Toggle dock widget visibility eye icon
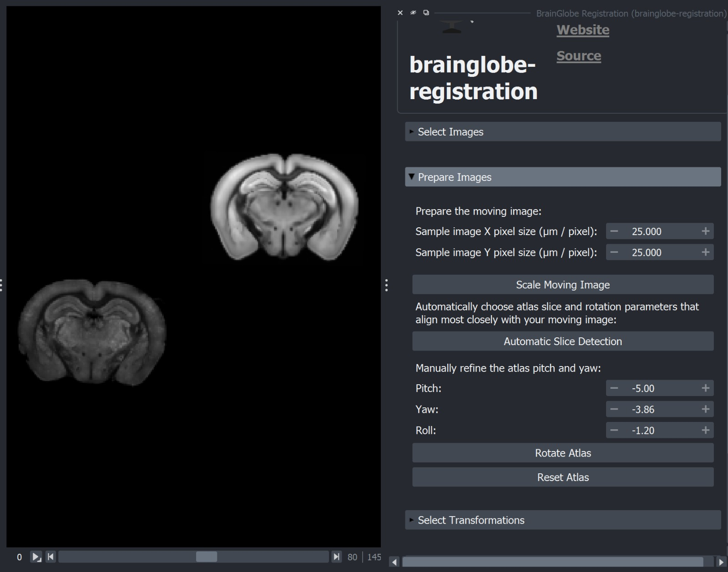The width and height of the screenshot is (728, 572). 413,13
